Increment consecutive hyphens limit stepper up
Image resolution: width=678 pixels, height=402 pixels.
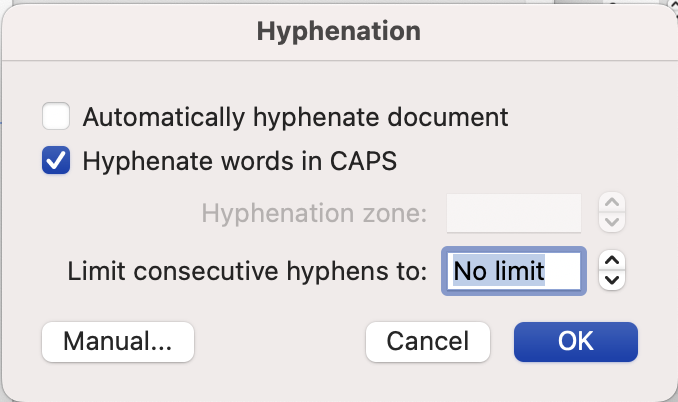click(x=611, y=260)
